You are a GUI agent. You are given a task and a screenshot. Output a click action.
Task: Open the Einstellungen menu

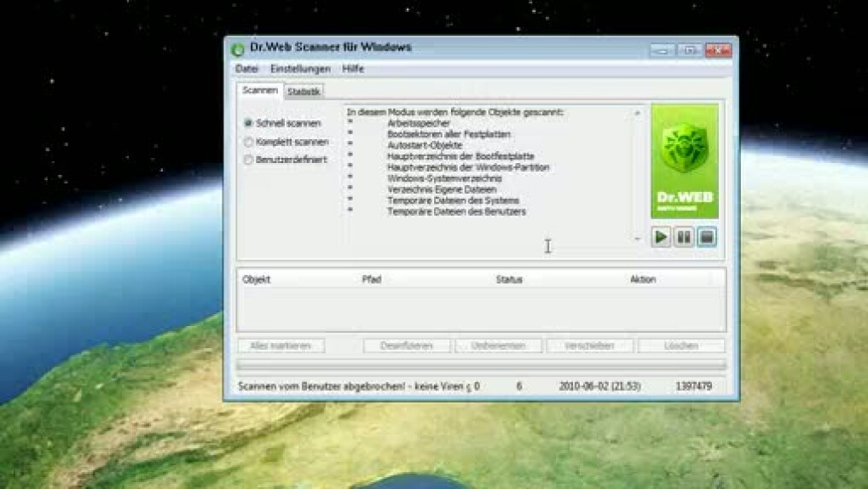click(x=300, y=68)
